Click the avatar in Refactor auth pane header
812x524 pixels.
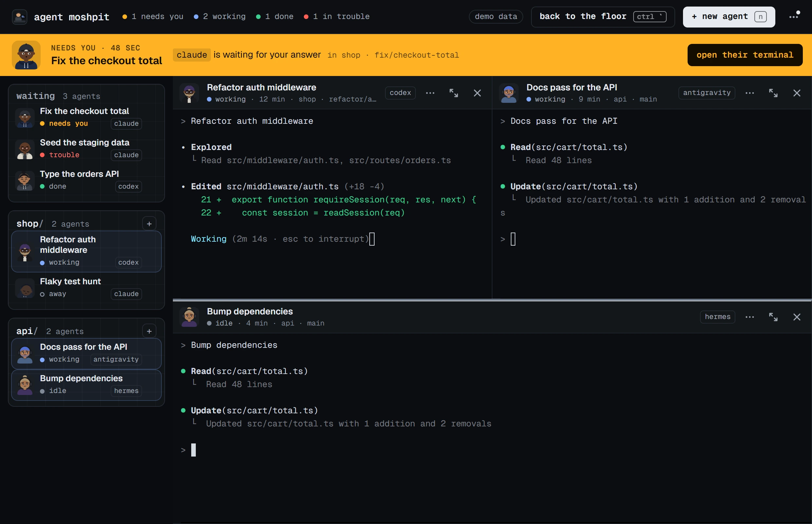pos(189,93)
